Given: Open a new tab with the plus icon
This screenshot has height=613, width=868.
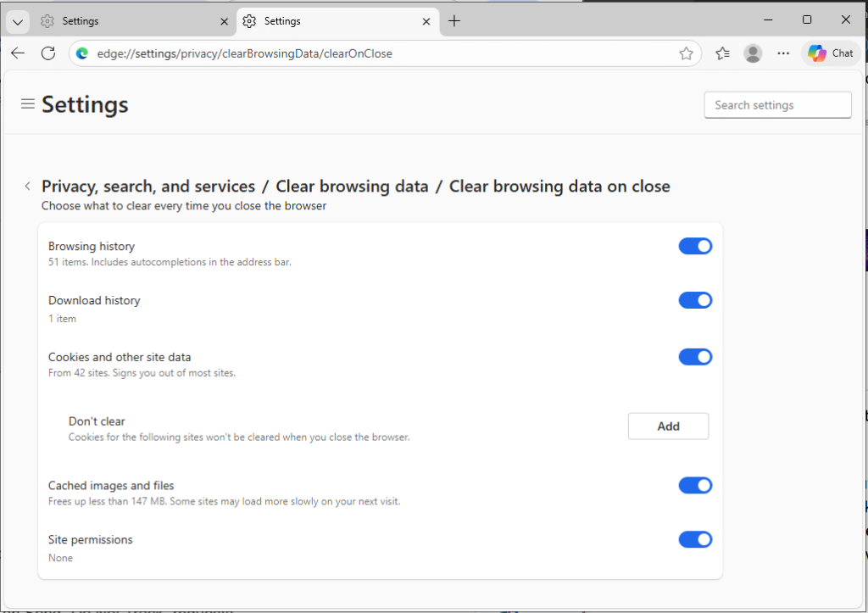Looking at the screenshot, I should pos(454,20).
